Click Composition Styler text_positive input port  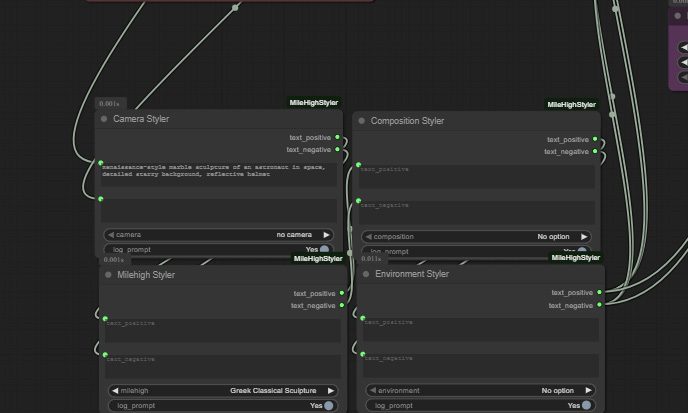click(358, 165)
